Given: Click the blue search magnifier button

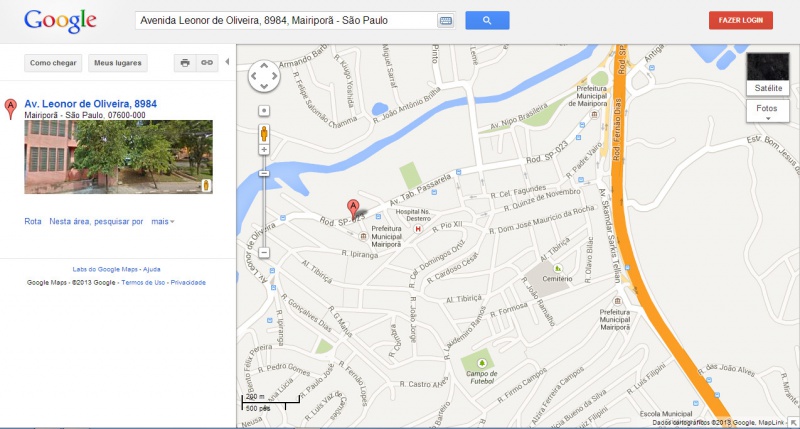Looking at the screenshot, I should coord(487,20).
